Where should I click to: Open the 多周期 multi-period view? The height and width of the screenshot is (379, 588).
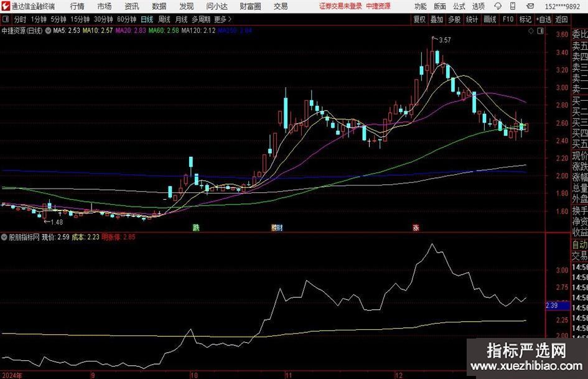201,19
